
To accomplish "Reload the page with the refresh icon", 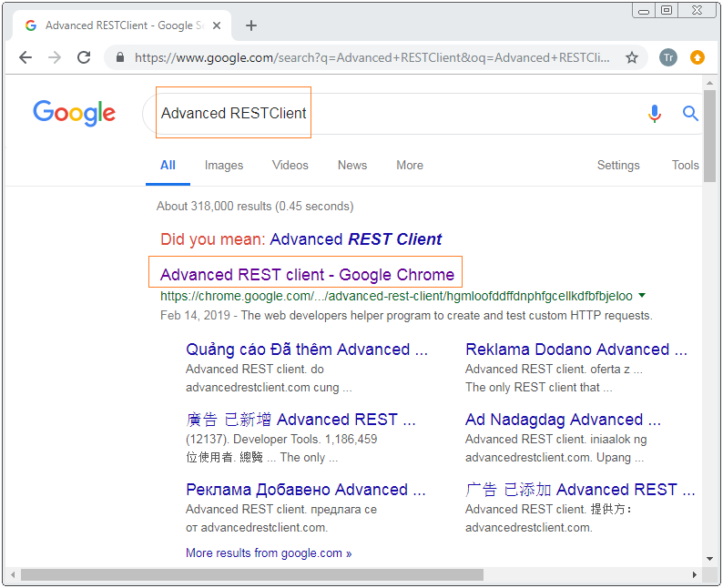I will pyautogui.click(x=84, y=57).
